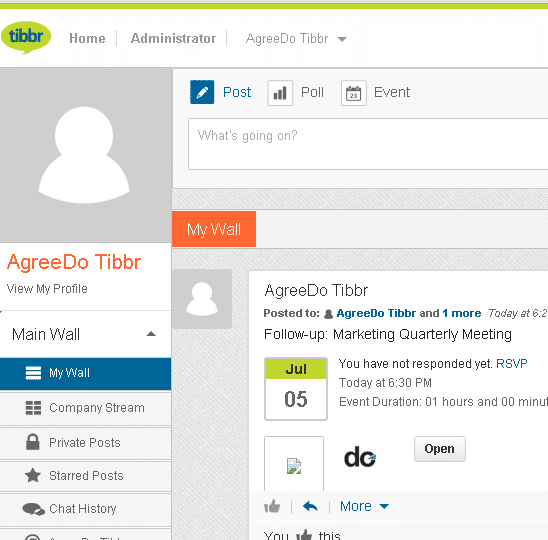Create an Event via calendar icon
548x540 pixels.
point(354,93)
